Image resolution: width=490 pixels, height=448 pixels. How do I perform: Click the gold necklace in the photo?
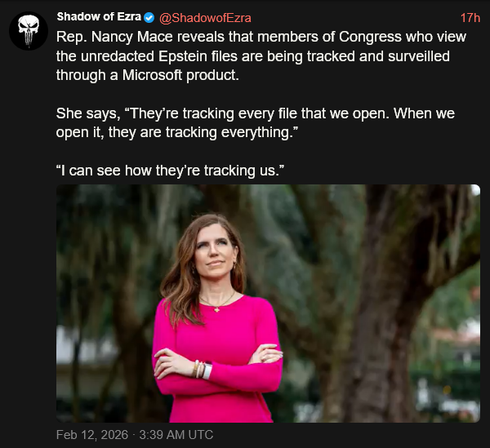pos(216,304)
